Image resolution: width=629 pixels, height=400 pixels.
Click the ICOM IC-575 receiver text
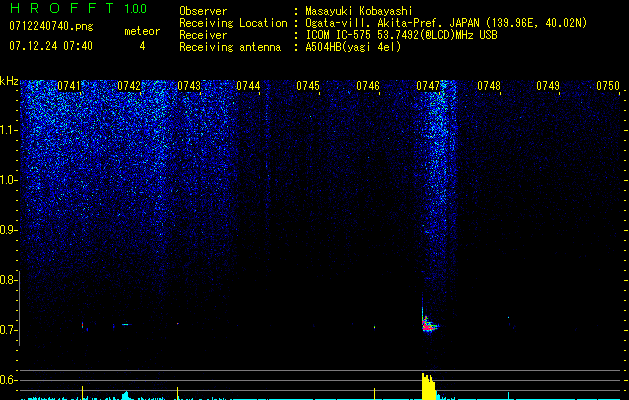(x=401, y=35)
